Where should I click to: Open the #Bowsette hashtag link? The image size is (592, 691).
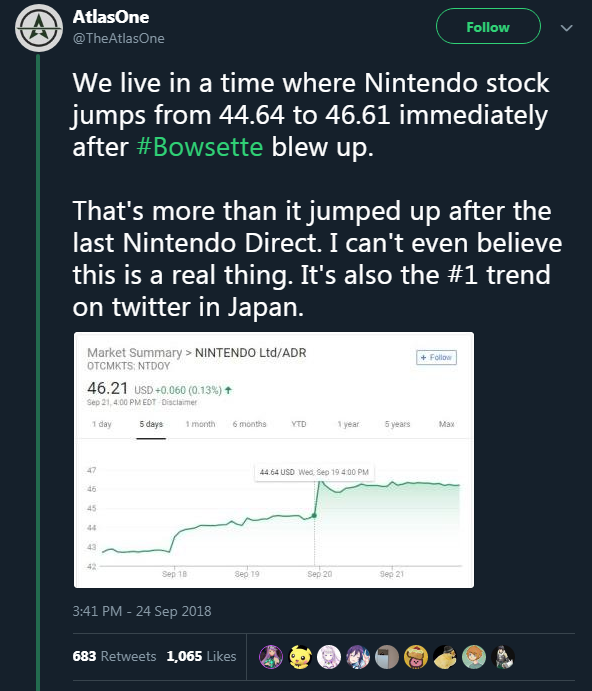click(200, 147)
